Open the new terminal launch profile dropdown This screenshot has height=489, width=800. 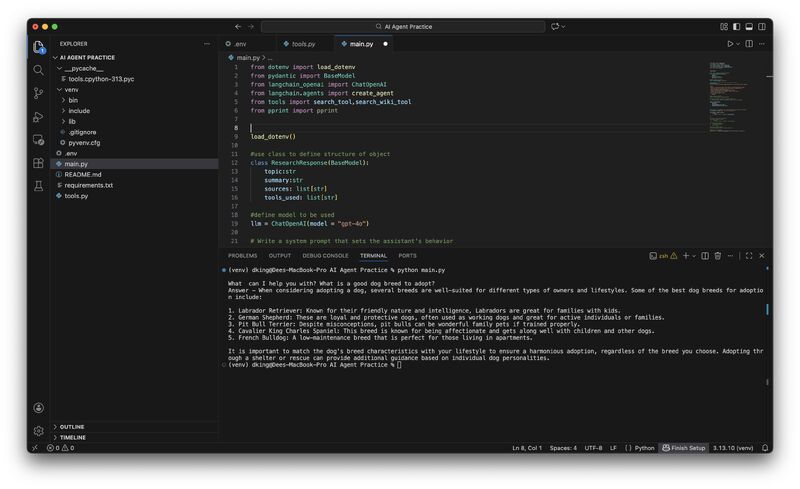click(x=694, y=256)
